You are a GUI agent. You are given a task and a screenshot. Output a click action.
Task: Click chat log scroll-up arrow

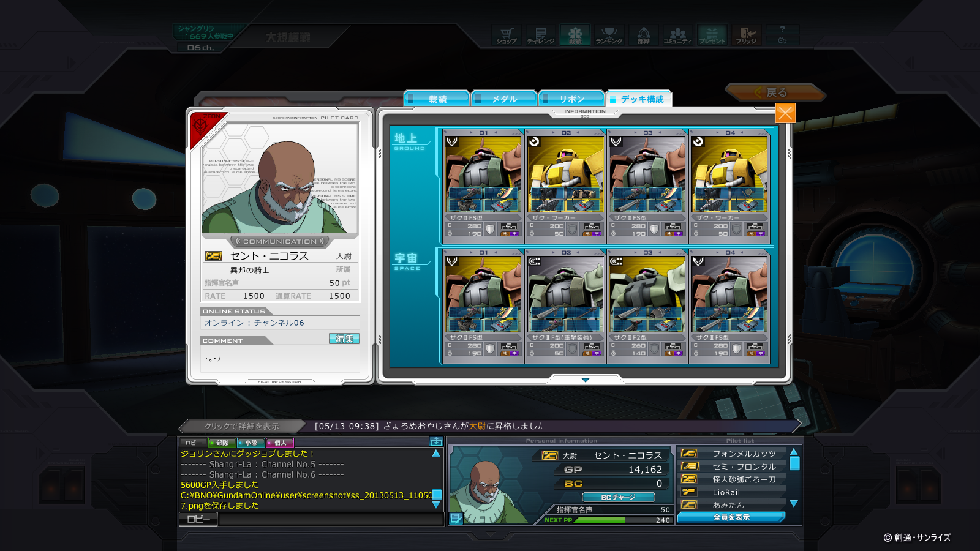(x=436, y=453)
